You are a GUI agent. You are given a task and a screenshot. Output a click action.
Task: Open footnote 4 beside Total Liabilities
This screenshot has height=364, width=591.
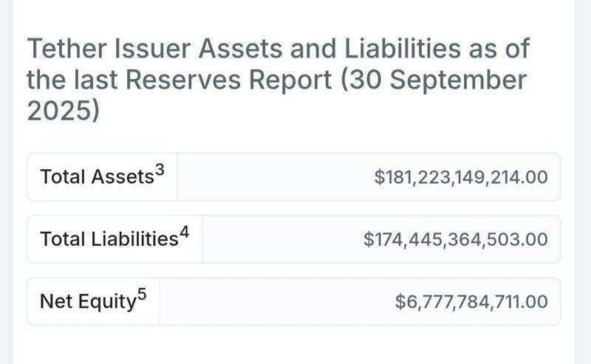click(184, 231)
